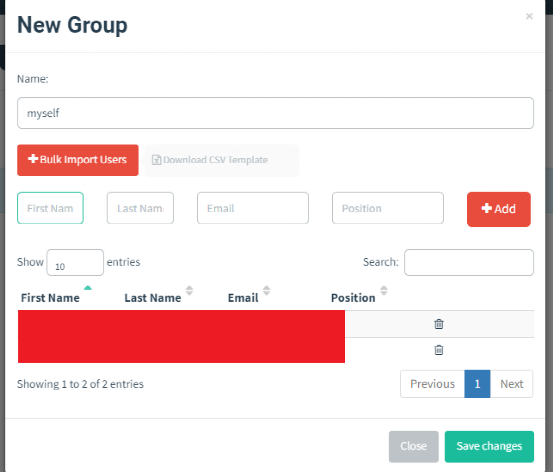
Task: Focus the First Name input field
Action: pyautogui.click(x=50, y=208)
